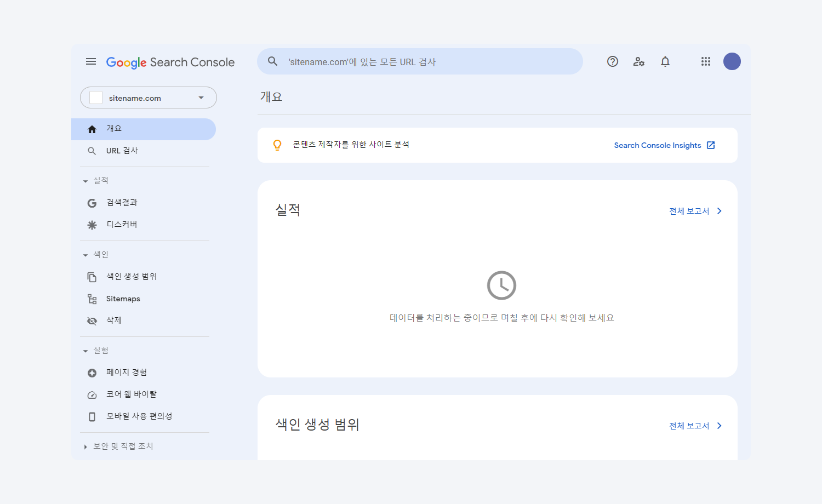The height and width of the screenshot is (504, 822).
Task: Click the lightbulb insights icon
Action: (x=277, y=145)
